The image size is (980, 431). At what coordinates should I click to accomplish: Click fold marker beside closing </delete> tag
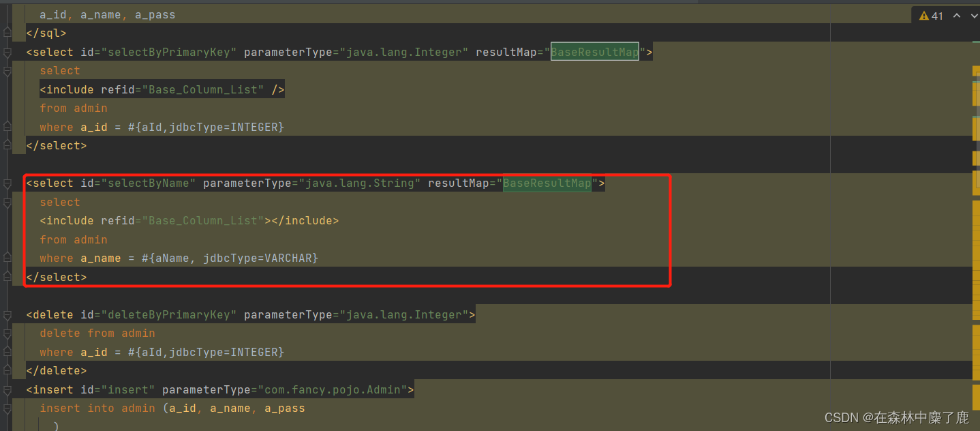tap(7, 371)
